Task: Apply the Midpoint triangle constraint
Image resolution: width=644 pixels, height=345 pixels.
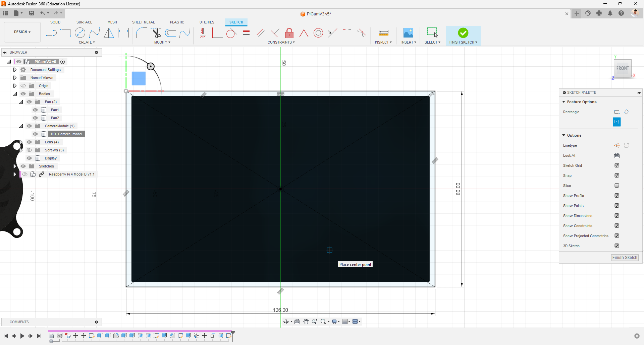Action: [x=304, y=33]
